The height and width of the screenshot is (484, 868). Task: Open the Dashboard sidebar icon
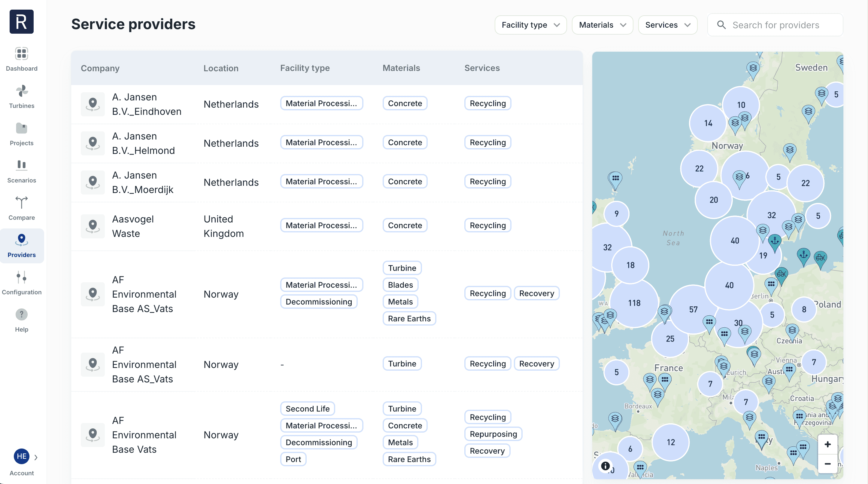tap(22, 54)
